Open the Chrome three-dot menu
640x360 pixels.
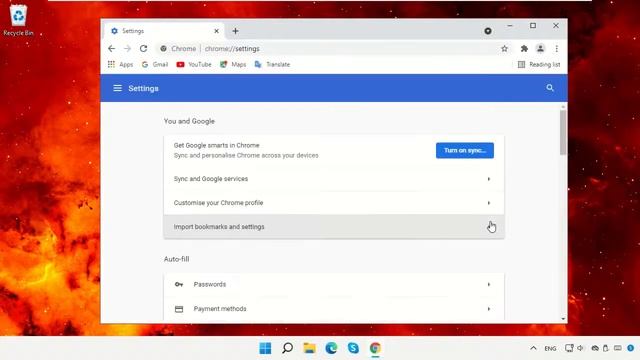[556, 49]
